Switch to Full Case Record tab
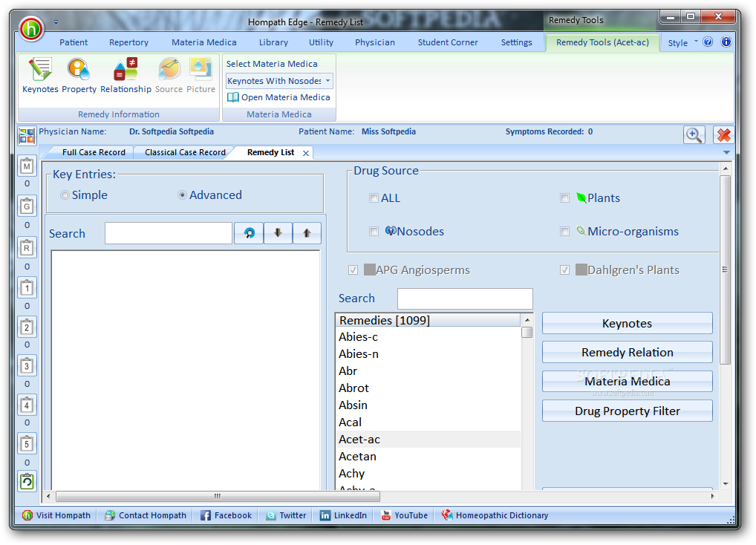 [94, 152]
